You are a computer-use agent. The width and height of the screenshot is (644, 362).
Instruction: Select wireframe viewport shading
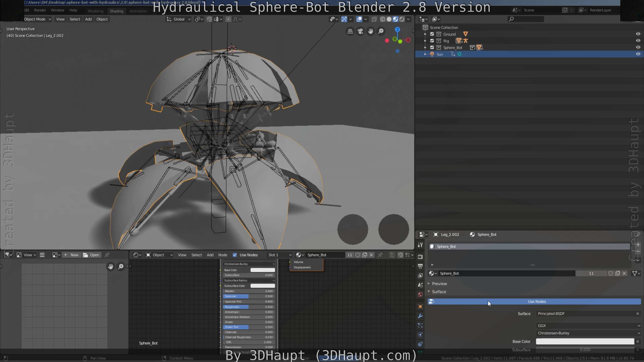(x=383, y=19)
